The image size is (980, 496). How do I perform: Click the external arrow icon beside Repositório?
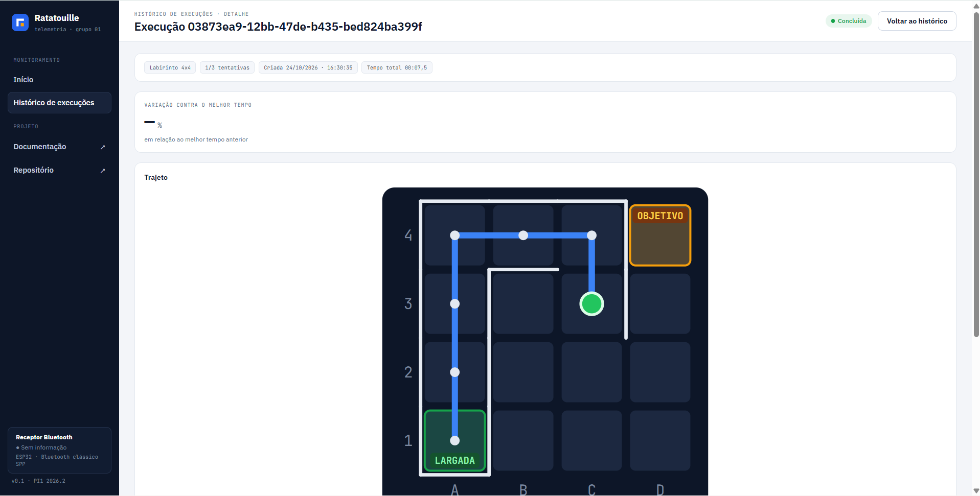[x=103, y=171]
